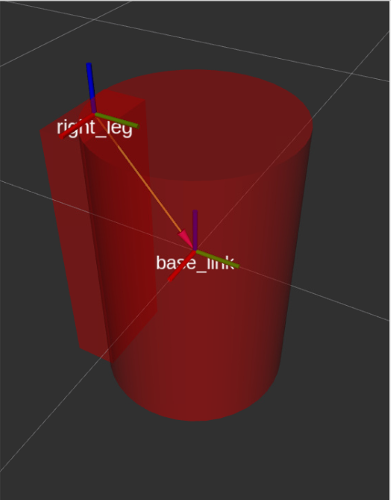Click the right_leg frame label
The image size is (391, 500).
[x=95, y=128]
